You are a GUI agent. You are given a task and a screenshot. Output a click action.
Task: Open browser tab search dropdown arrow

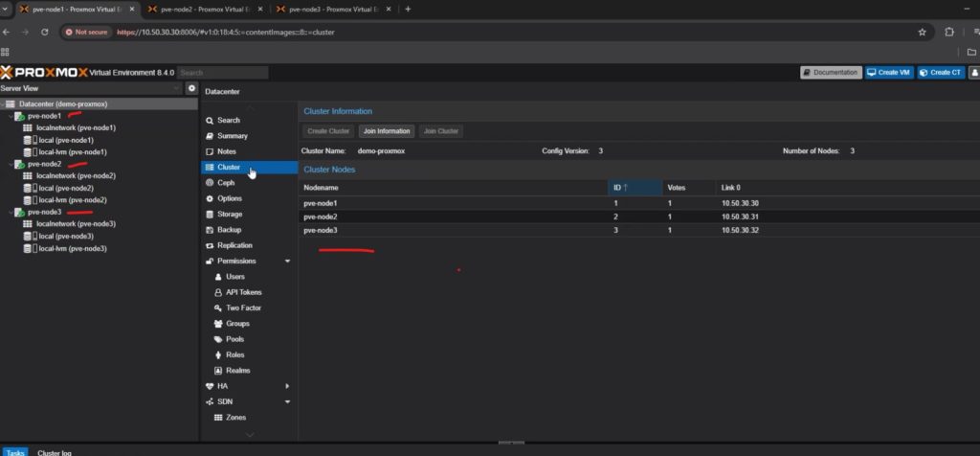pyautogui.click(x=5, y=9)
